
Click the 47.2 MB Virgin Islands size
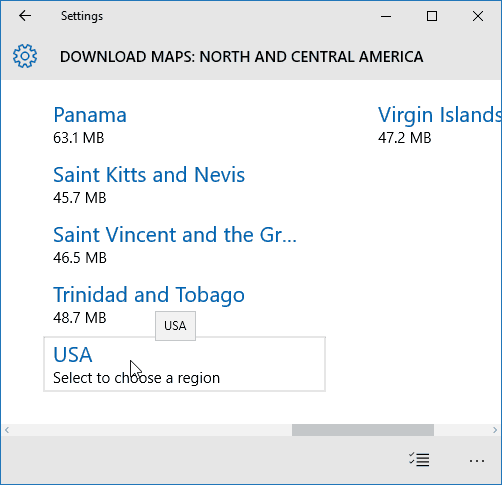click(x=405, y=138)
